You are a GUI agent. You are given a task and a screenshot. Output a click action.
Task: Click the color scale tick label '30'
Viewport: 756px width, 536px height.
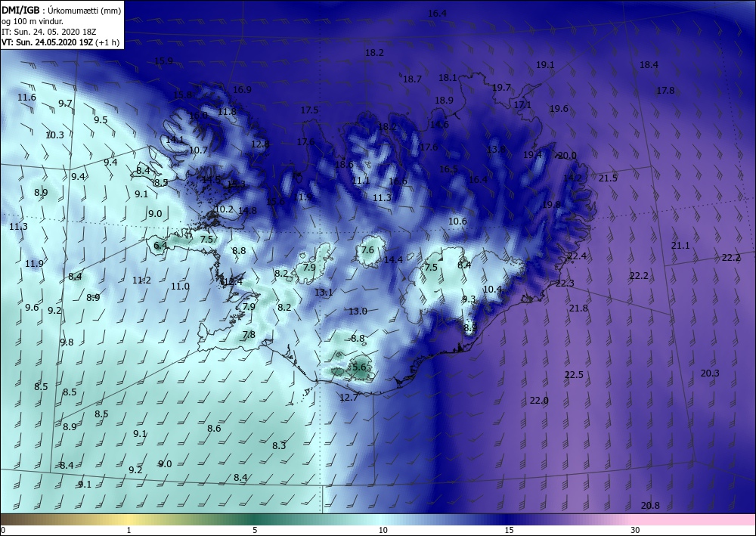635,530
